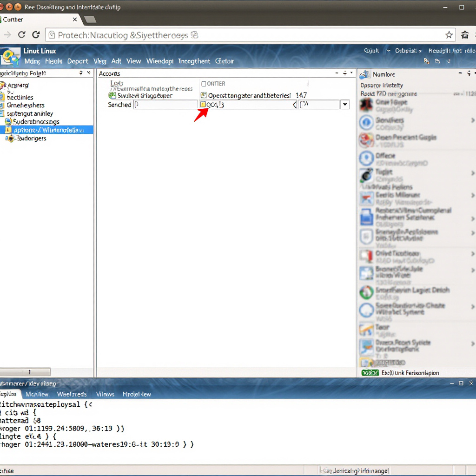The height and width of the screenshot is (476, 476).
Task: Expand the Resbers Vllew Cumplenal chevron
Action: pyautogui.click(x=472, y=218)
